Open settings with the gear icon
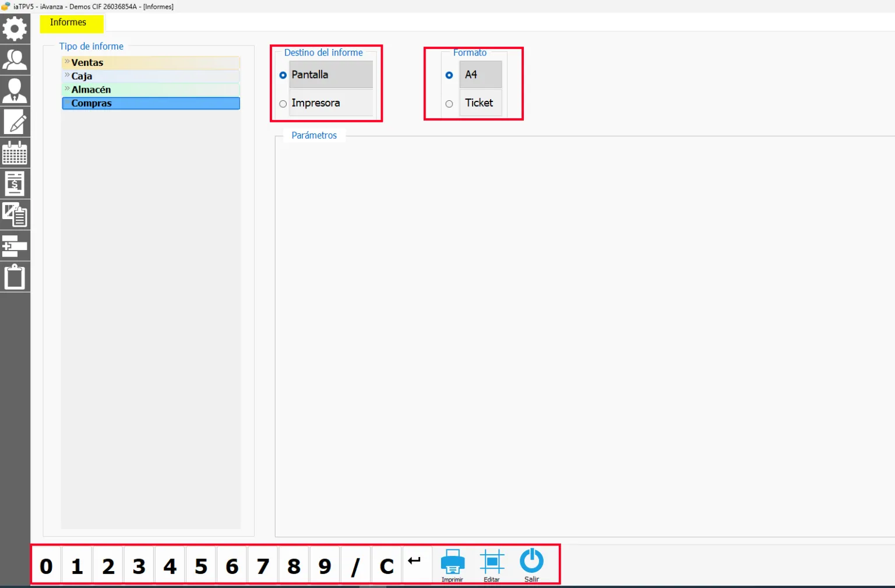The width and height of the screenshot is (895, 588). [x=15, y=29]
